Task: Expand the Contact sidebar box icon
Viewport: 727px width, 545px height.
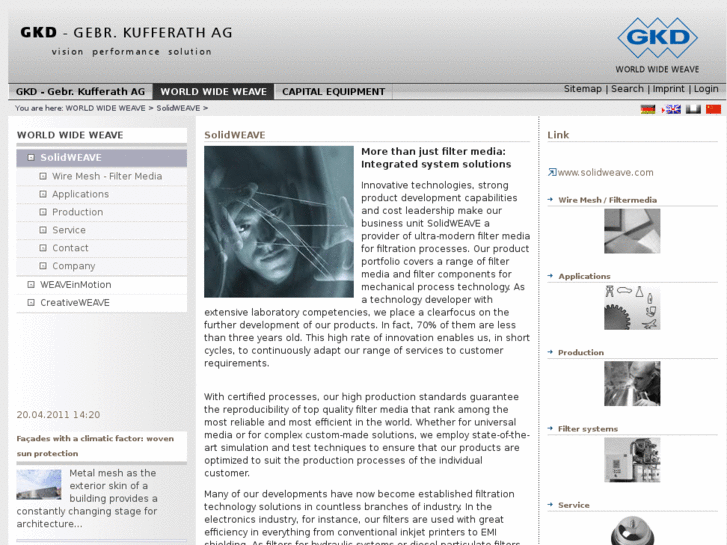Action: [x=43, y=248]
